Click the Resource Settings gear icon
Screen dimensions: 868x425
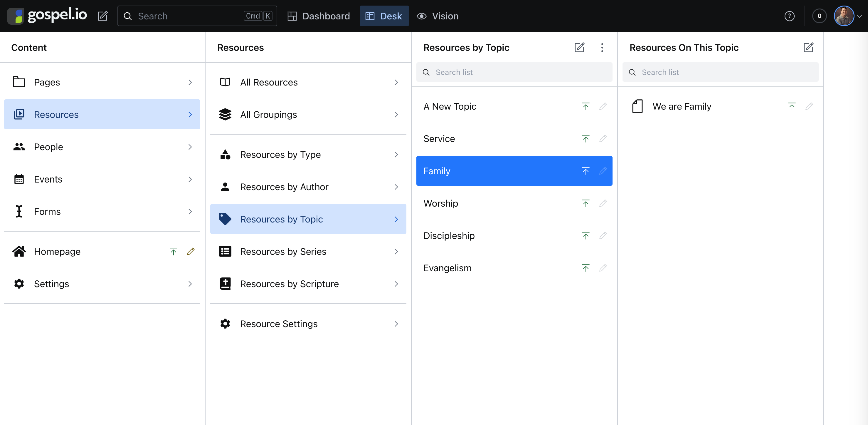[x=225, y=324]
